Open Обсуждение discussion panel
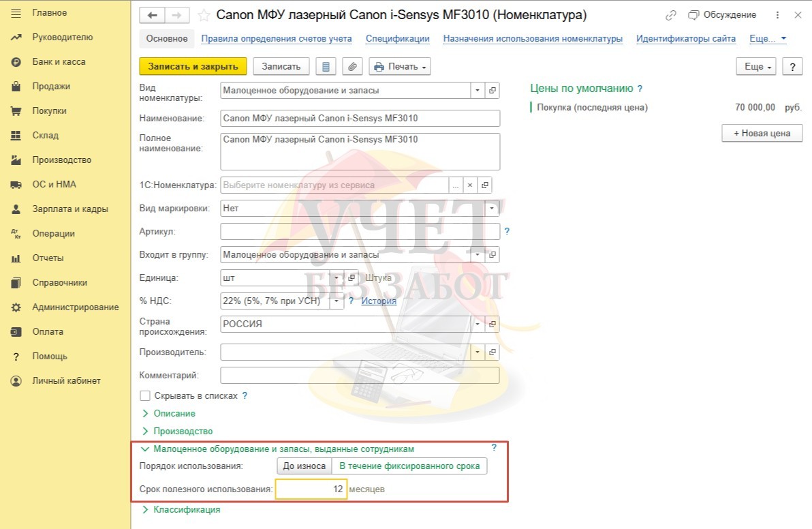Screen dimensions: 812x529 click(x=722, y=15)
